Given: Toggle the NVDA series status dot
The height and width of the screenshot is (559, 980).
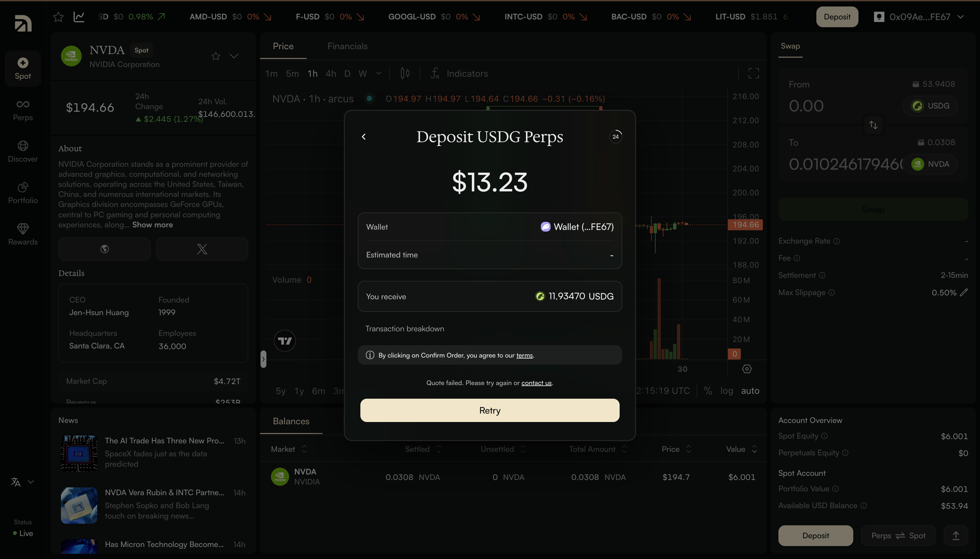Looking at the screenshot, I should coord(369,99).
